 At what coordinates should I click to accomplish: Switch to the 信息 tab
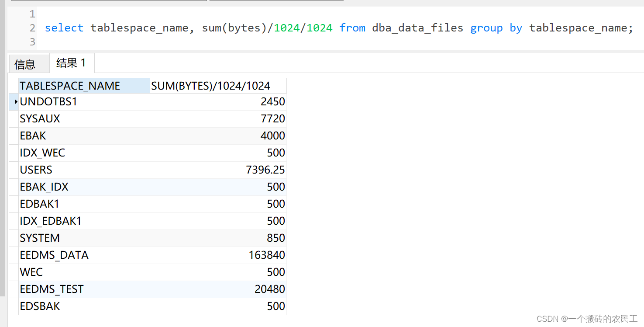coord(25,64)
